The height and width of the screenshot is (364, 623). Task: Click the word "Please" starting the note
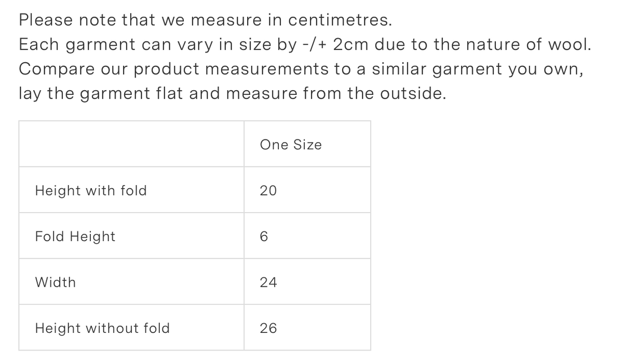pyautogui.click(x=45, y=20)
